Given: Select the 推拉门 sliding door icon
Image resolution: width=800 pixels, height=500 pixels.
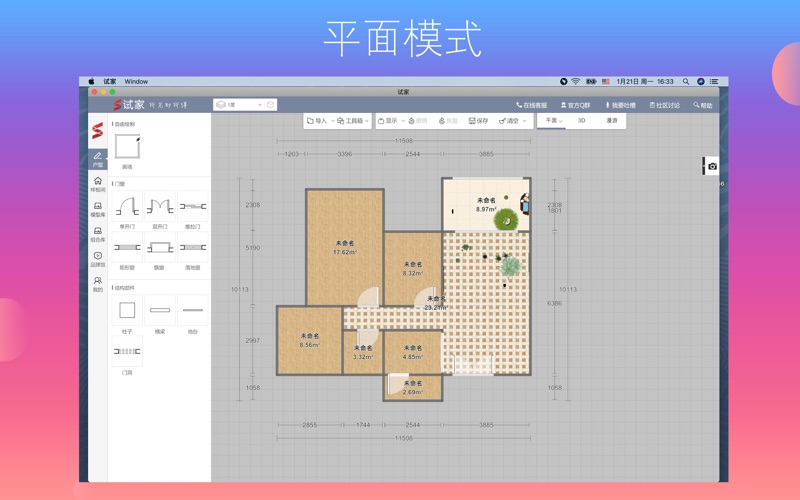Looking at the screenshot, I should 193,207.
